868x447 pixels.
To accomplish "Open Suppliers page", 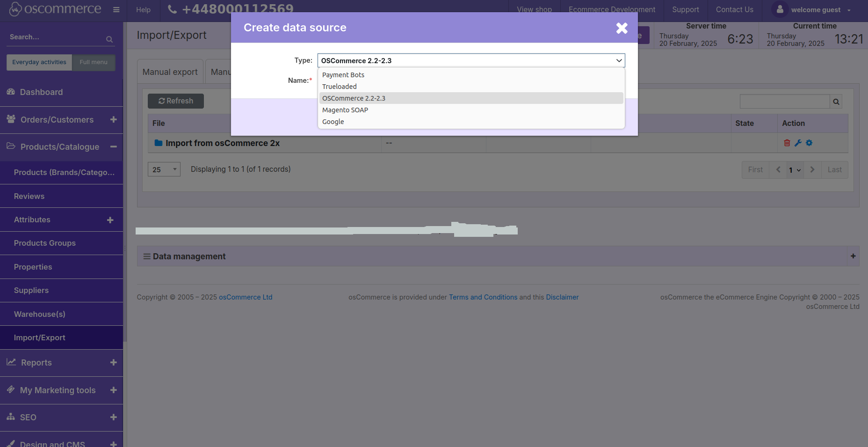I will click(x=31, y=290).
